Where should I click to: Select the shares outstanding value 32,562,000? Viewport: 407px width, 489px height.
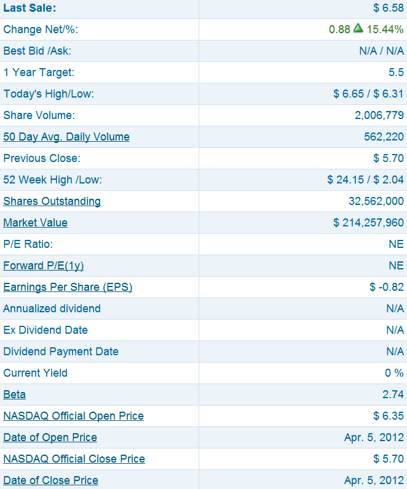[376, 201]
